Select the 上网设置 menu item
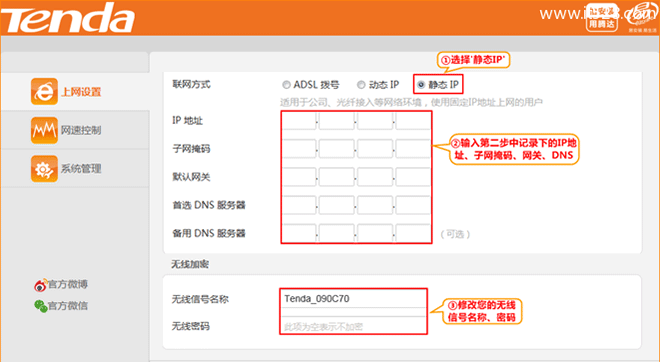Viewport: 660px width, 362px height. click(x=81, y=92)
